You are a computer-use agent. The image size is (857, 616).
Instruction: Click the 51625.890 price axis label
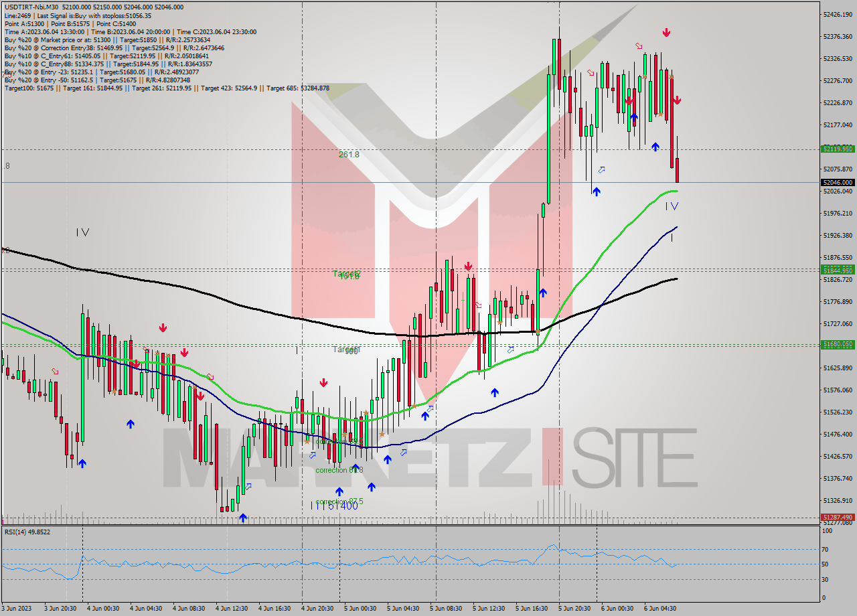point(837,368)
